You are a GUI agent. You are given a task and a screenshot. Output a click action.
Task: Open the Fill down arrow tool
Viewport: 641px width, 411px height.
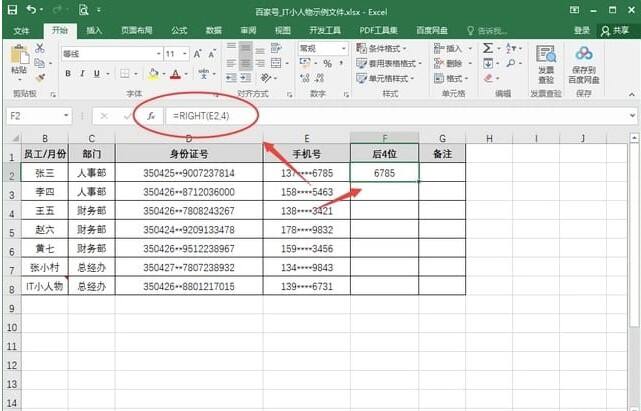point(488,63)
